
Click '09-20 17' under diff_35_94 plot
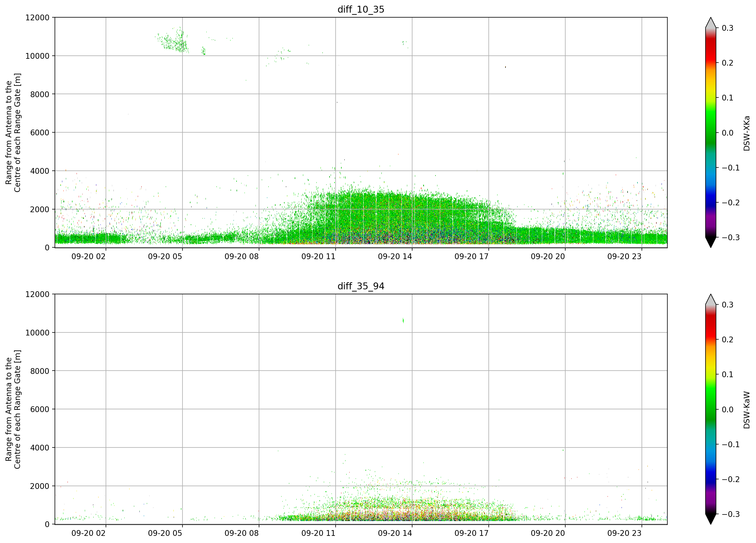(x=471, y=533)
